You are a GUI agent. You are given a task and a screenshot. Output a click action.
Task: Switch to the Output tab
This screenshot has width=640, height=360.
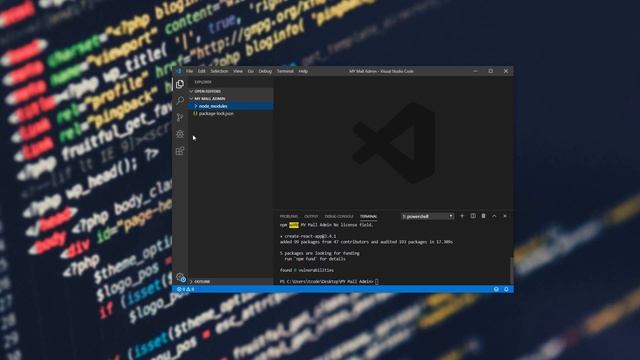pyautogui.click(x=311, y=216)
